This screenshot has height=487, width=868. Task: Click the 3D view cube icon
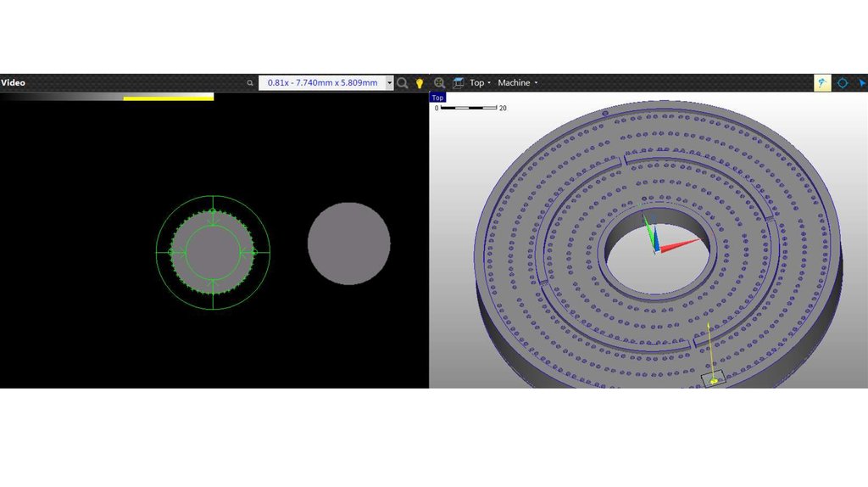pyautogui.click(x=459, y=83)
